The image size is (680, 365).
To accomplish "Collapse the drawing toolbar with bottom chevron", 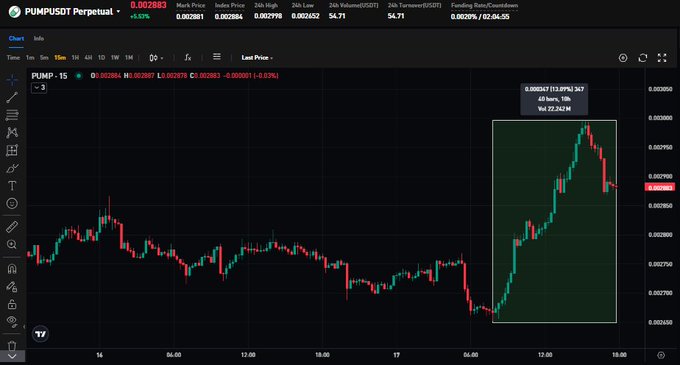I will (12, 356).
